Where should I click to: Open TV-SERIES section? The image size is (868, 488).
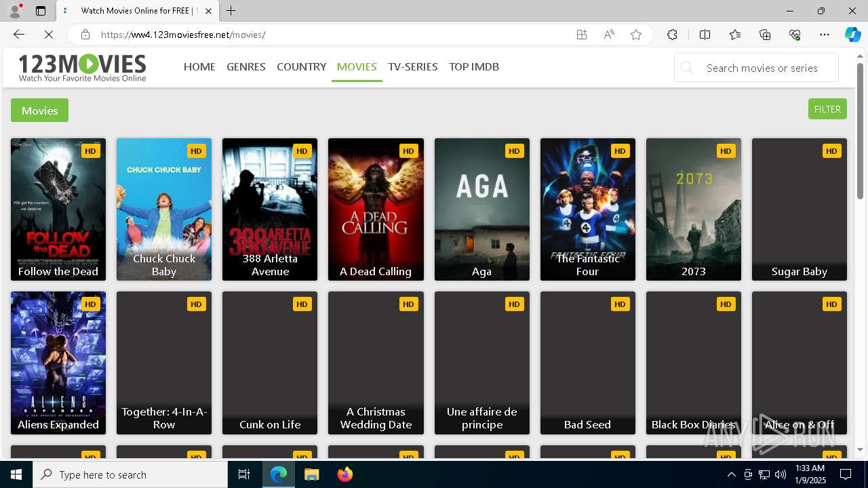click(413, 66)
